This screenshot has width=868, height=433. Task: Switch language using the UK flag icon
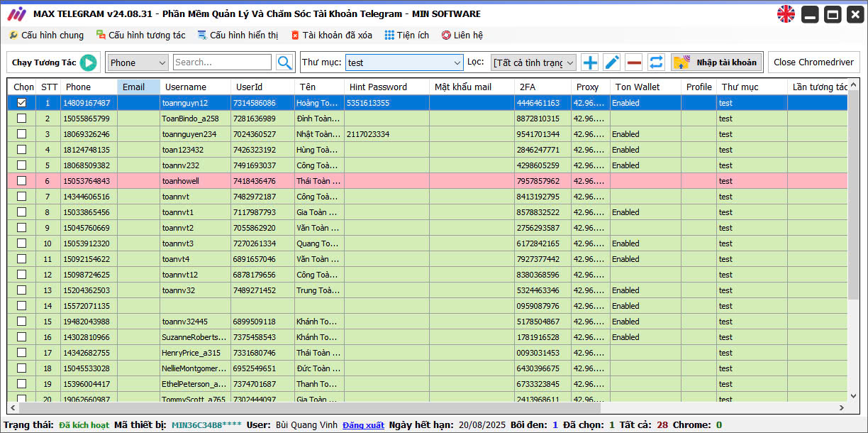pyautogui.click(x=786, y=13)
